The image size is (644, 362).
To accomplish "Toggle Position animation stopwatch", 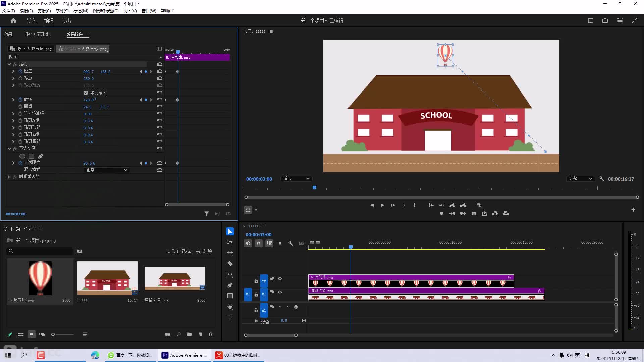I will (20, 71).
